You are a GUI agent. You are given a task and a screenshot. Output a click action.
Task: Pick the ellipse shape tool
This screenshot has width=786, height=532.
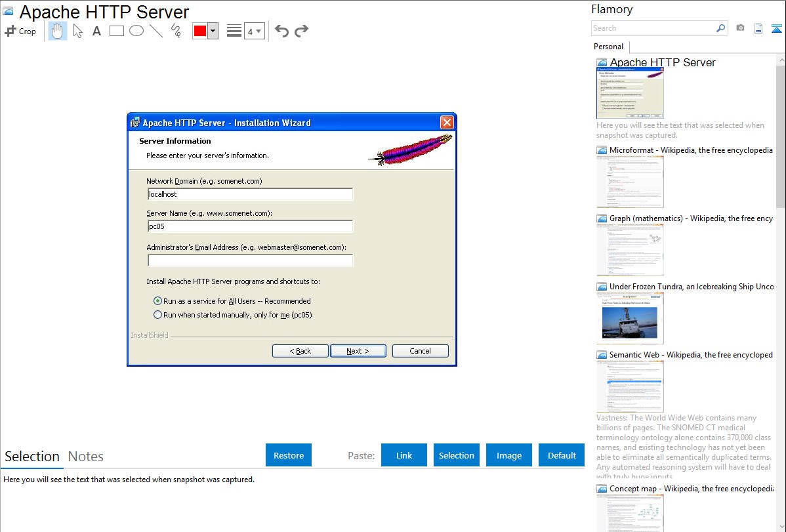(136, 31)
